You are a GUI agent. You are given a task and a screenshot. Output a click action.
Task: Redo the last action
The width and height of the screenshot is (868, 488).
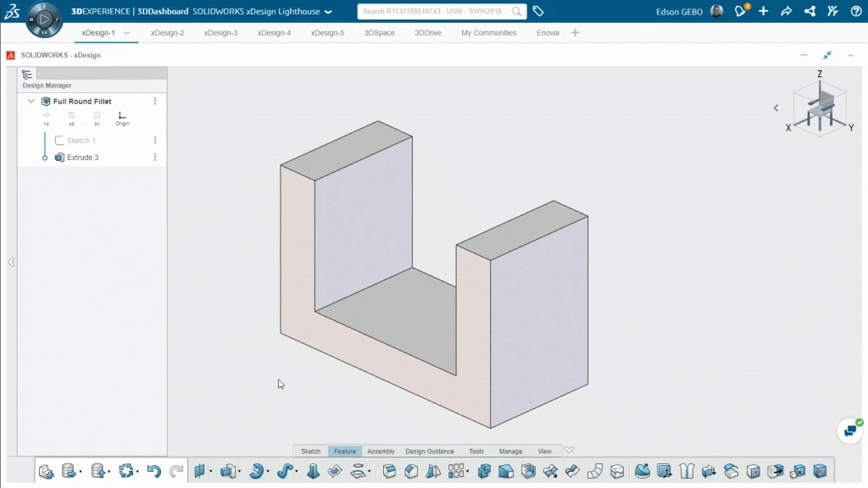pos(176,471)
